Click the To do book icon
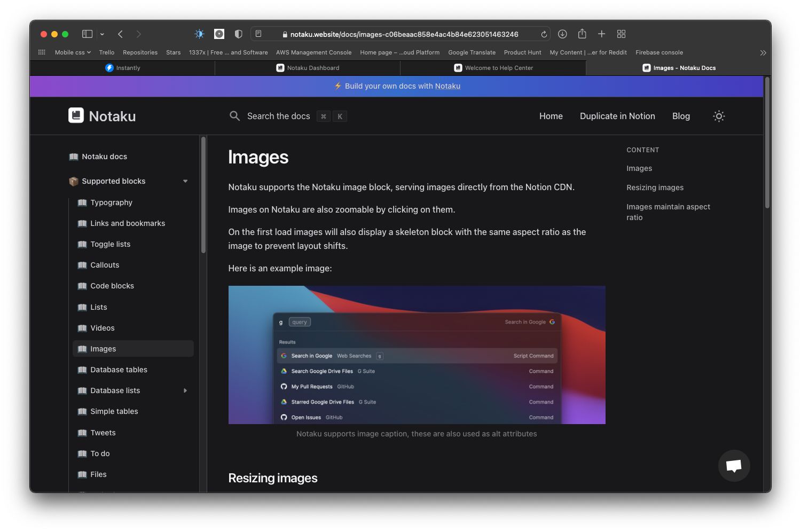 coord(82,453)
